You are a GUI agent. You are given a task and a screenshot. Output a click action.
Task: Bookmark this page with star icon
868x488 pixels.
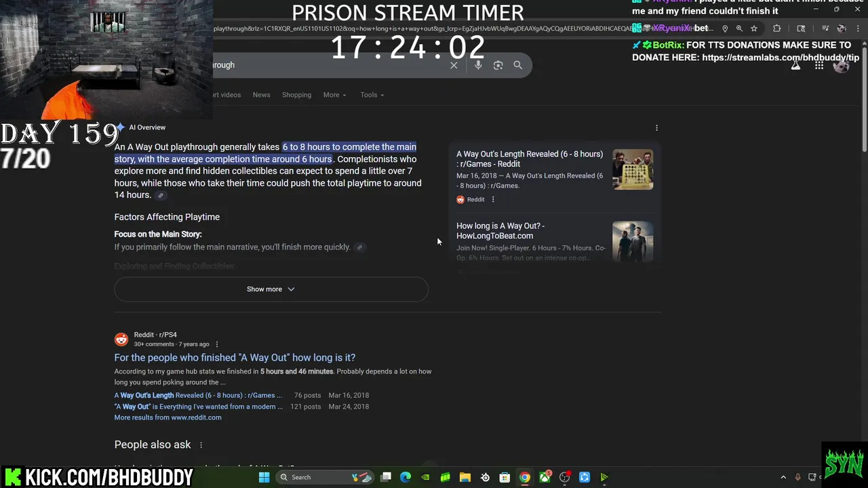point(753,28)
